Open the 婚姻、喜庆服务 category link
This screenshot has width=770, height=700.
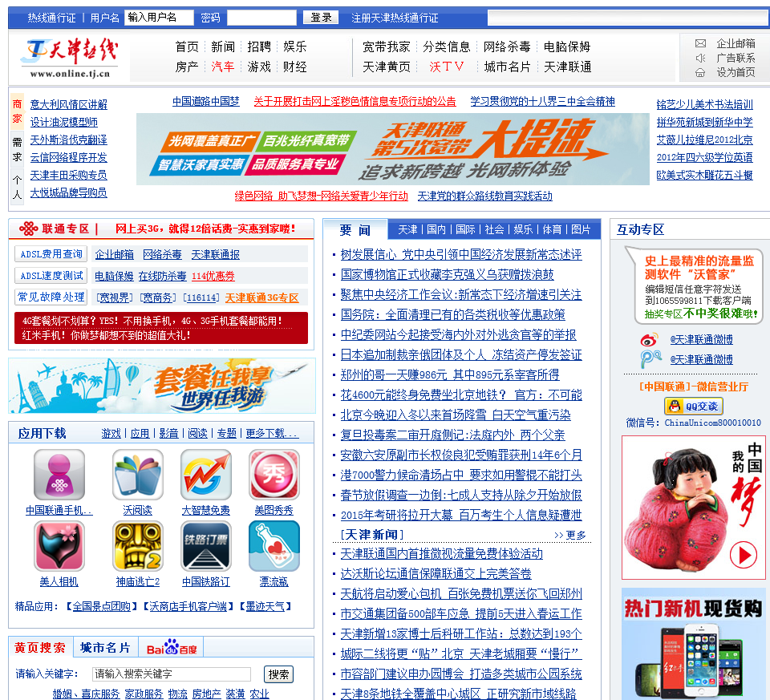pos(86,694)
